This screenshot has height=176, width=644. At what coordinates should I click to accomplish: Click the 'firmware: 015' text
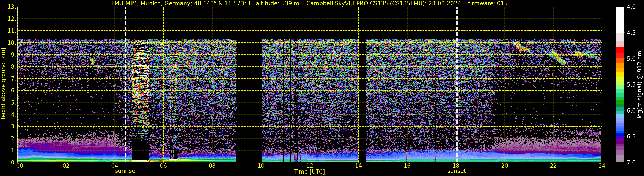point(488,3)
